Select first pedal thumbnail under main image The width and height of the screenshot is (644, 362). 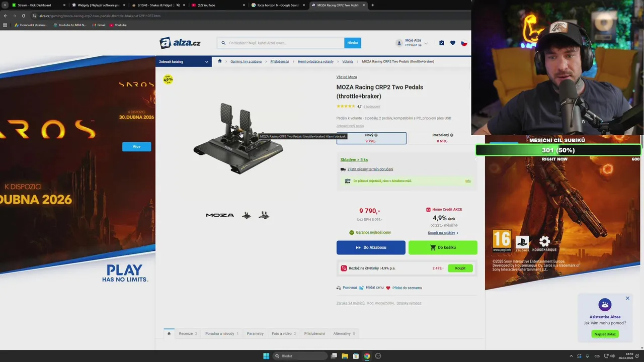point(247,215)
